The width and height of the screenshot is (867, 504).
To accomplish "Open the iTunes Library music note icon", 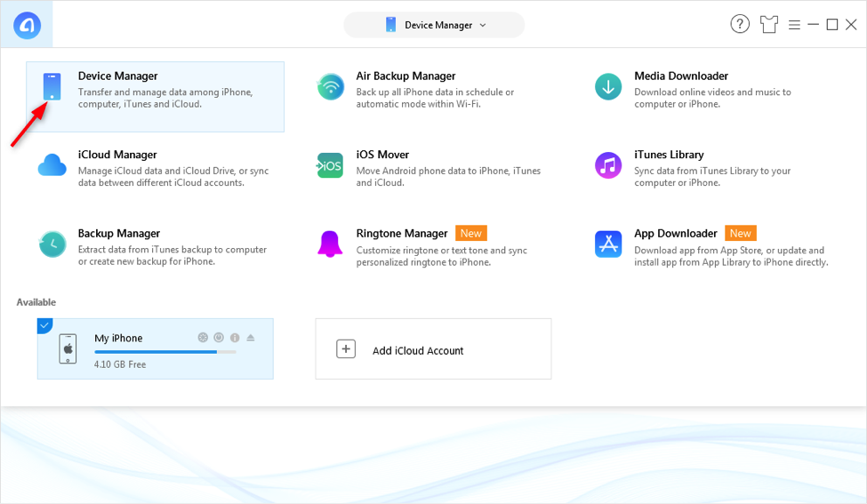I will tap(608, 165).
